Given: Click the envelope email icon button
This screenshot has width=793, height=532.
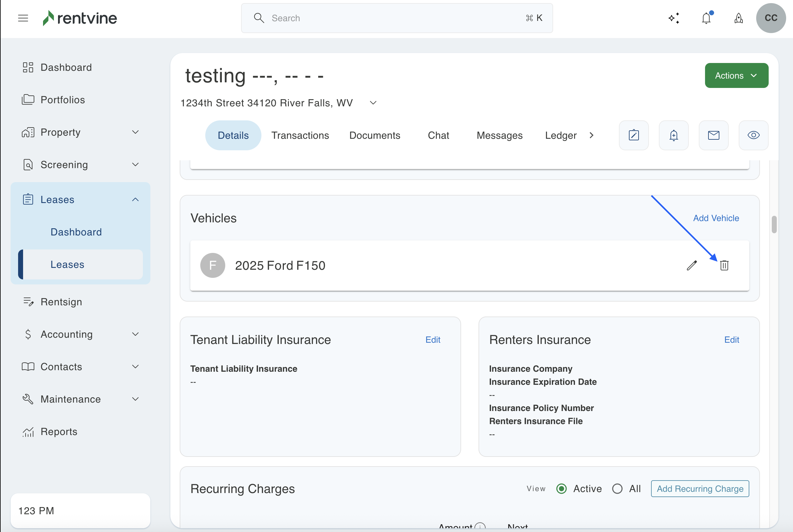Looking at the screenshot, I should (713, 135).
